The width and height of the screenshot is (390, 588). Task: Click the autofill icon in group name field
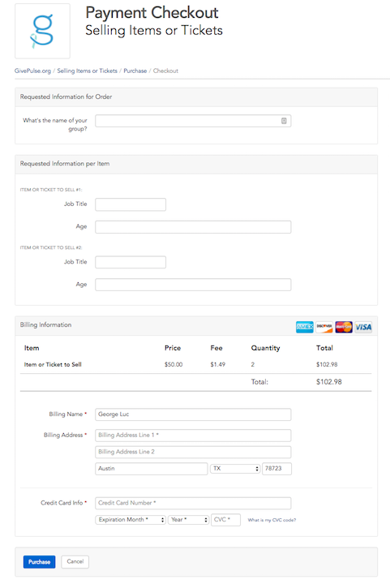point(284,121)
